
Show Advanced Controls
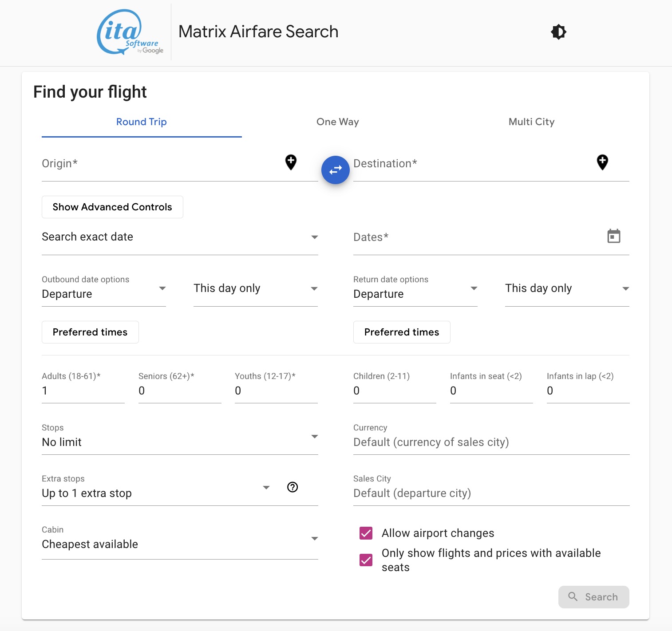coord(112,207)
